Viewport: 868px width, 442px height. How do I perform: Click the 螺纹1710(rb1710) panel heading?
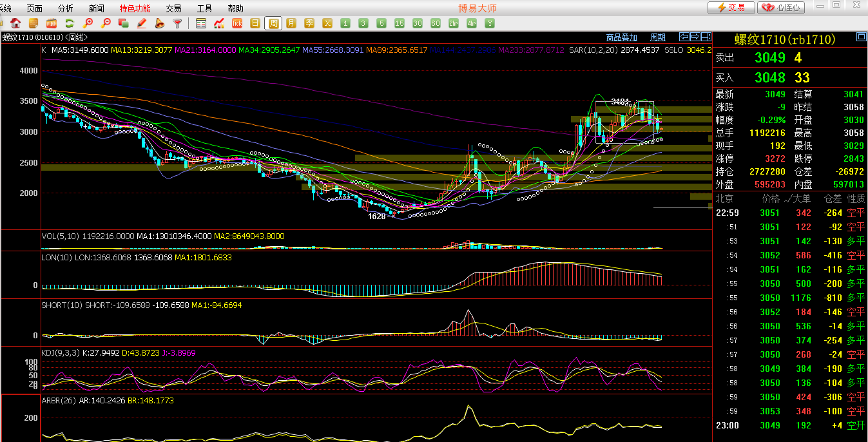click(x=784, y=40)
